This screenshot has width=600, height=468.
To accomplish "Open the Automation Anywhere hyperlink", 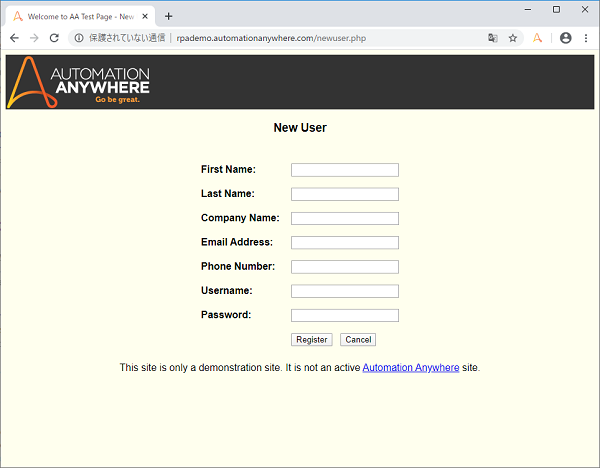I will click(x=411, y=368).
